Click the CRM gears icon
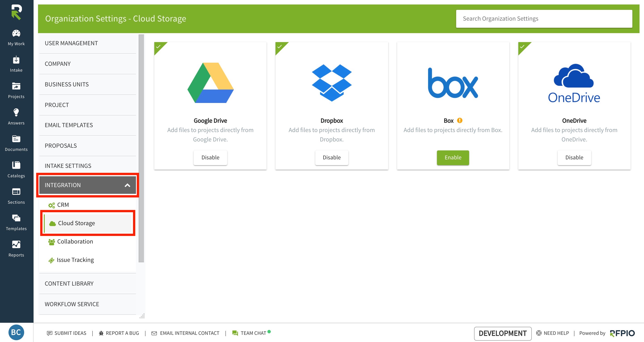The image size is (644, 342). pyautogui.click(x=51, y=205)
